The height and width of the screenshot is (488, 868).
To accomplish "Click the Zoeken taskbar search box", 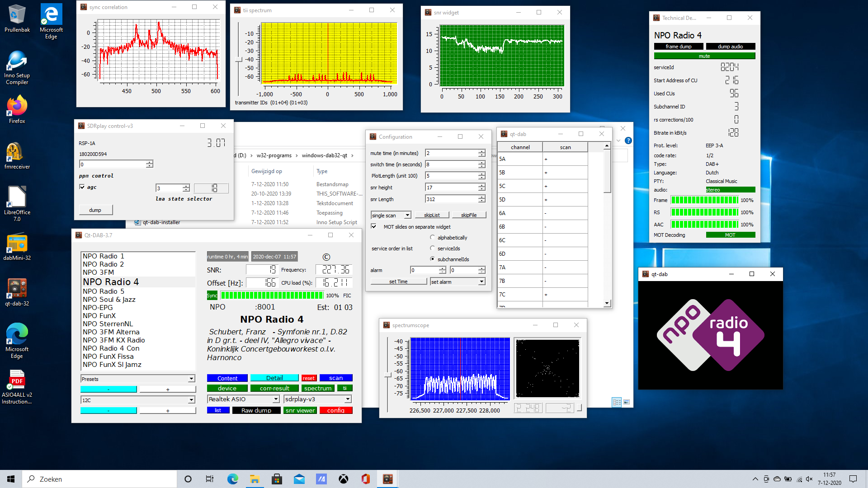I will 99,479.
